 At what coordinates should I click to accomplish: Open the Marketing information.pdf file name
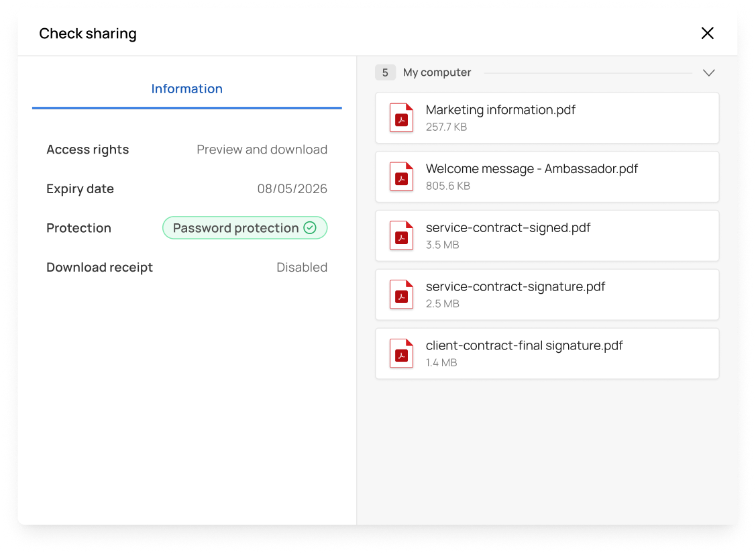click(x=500, y=110)
